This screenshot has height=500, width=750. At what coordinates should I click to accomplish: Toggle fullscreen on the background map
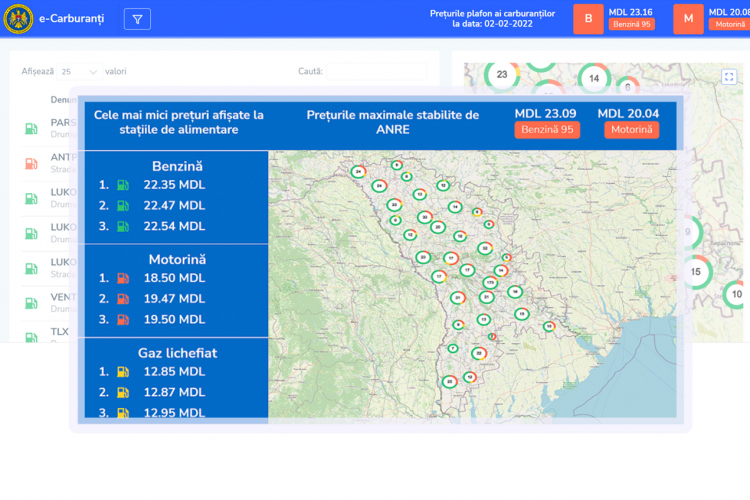click(x=728, y=77)
